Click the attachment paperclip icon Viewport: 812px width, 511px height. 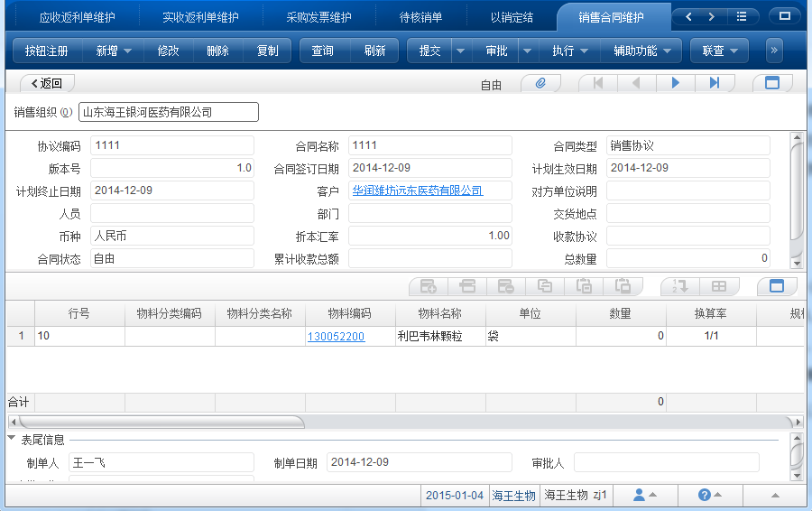pos(540,83)
